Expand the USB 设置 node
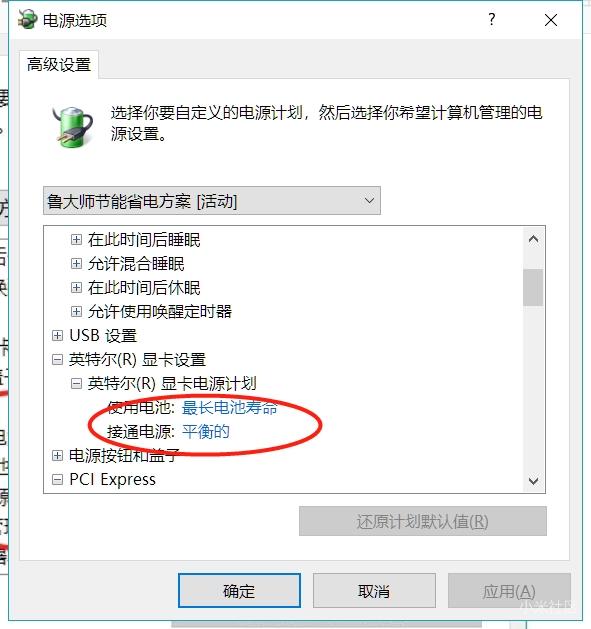Image resolution: width=591 pixels, height=629 pixels. point(57,335)
